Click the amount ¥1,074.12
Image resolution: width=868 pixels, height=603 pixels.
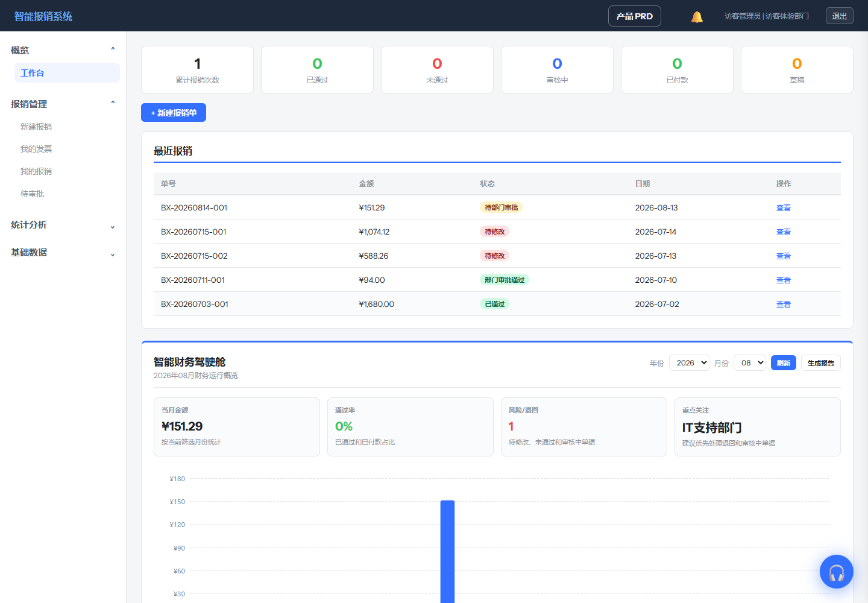[x=374, y=232]
